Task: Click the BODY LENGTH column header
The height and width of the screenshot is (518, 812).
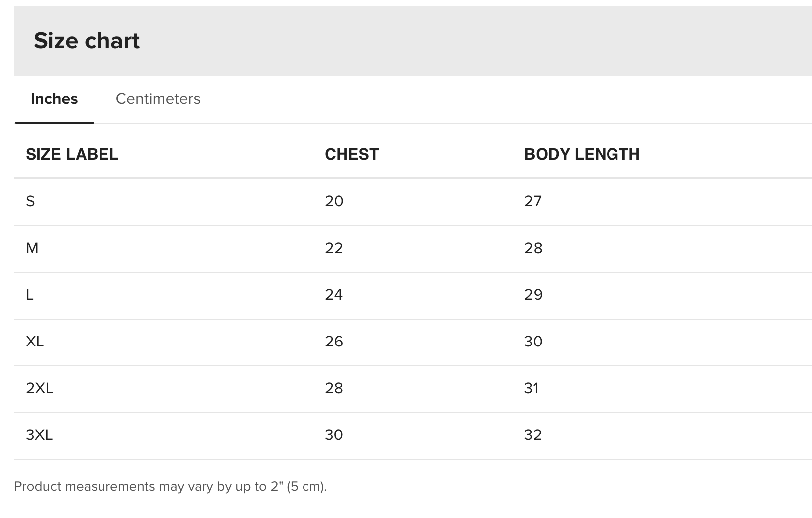Action: [582, 154]
